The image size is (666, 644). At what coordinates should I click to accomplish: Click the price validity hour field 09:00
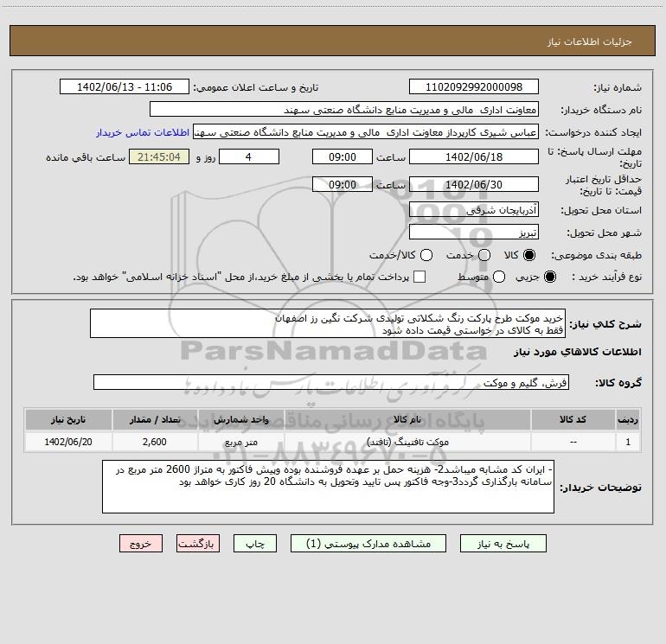(343, 184)
